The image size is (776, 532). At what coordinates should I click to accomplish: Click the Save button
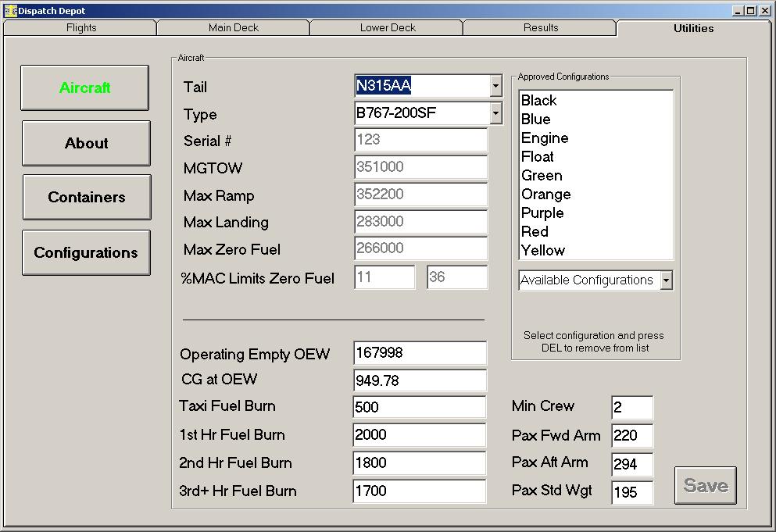pyautogui.click(x=706, y=485)
